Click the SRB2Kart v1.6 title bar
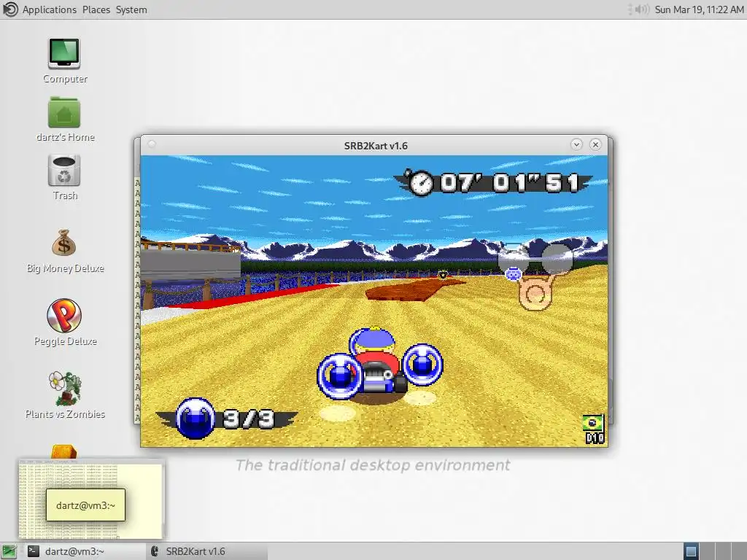 (376, 146)
